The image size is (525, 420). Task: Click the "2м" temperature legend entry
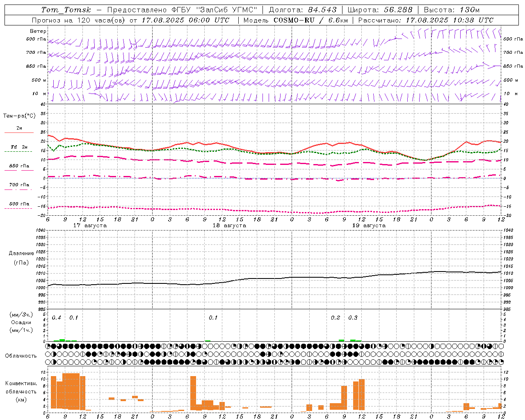pyautogui.click(x=19, y=128)
